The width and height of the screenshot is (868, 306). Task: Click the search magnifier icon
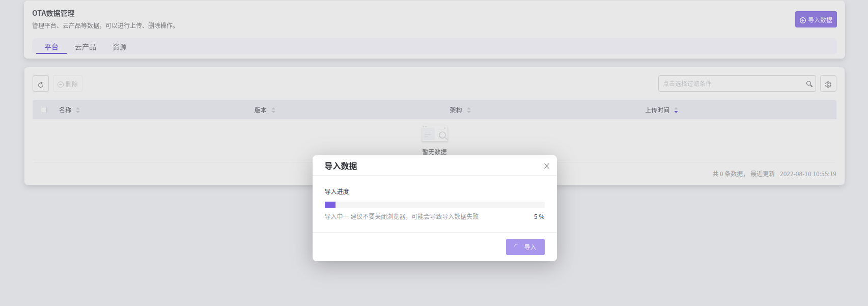(809, 84)
